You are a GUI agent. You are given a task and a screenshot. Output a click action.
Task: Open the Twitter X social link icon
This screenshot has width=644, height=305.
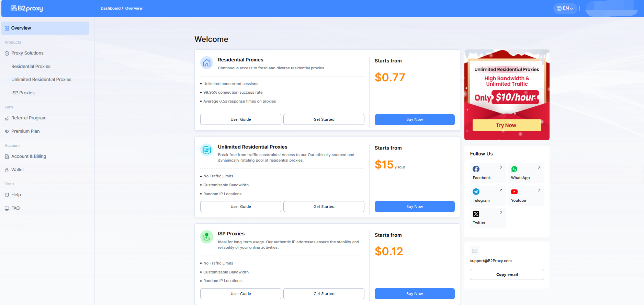(x=476, y=214)
